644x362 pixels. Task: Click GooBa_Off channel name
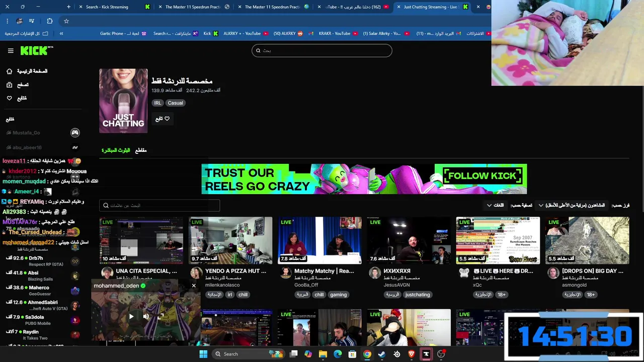tap(306, 285)
